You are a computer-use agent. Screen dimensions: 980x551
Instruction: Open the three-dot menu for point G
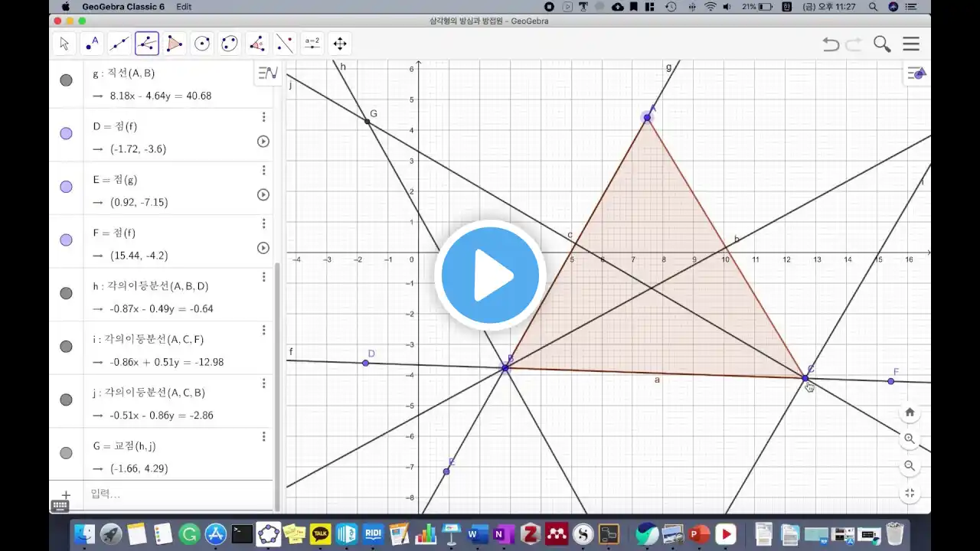tap(263, 436)
